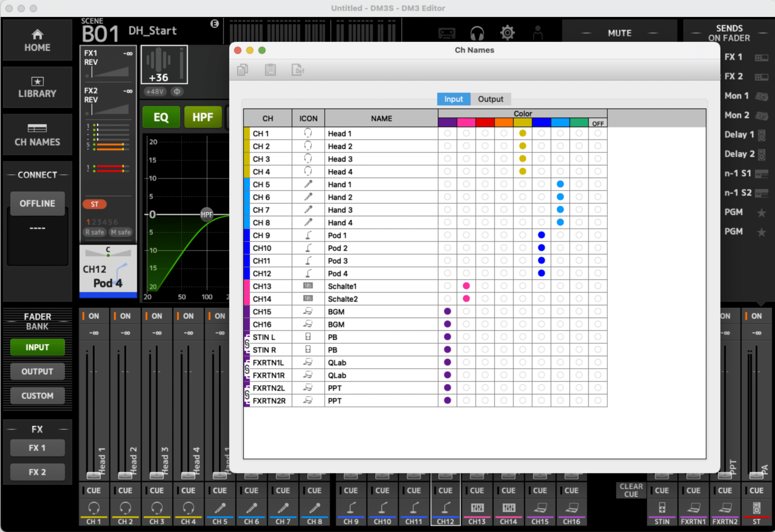Open the gear setup icon in top bar
This screenshot has height=532, width=775.
point(507,33)
